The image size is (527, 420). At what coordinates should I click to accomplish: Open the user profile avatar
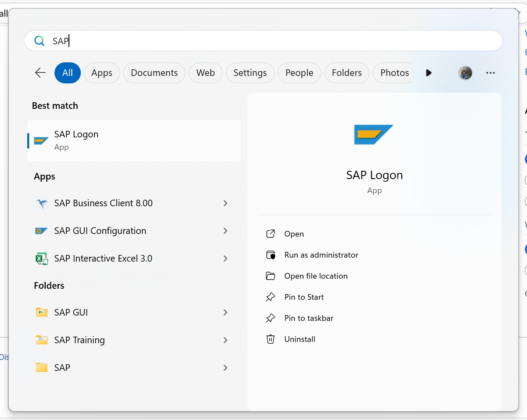[x=465, y=73]
